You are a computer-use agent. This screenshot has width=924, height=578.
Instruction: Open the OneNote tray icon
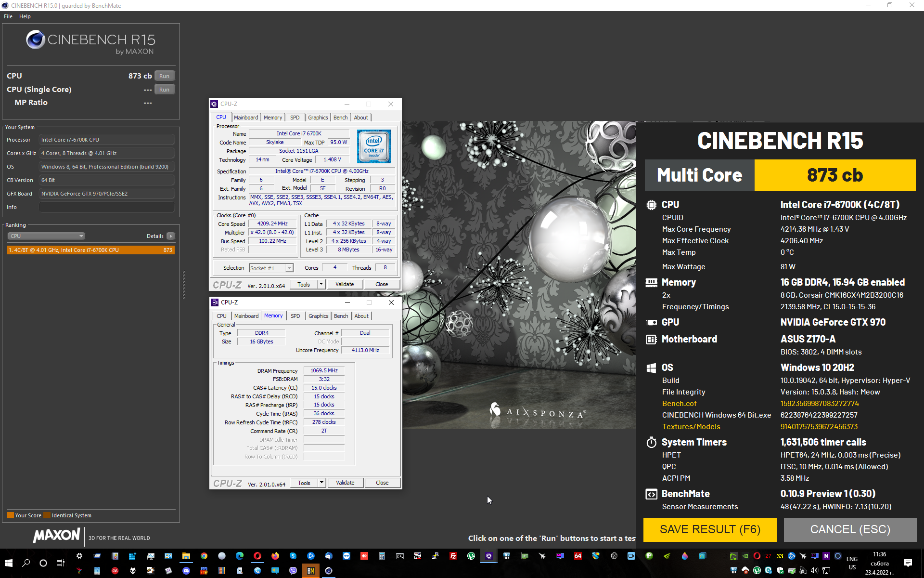(826, 556)
